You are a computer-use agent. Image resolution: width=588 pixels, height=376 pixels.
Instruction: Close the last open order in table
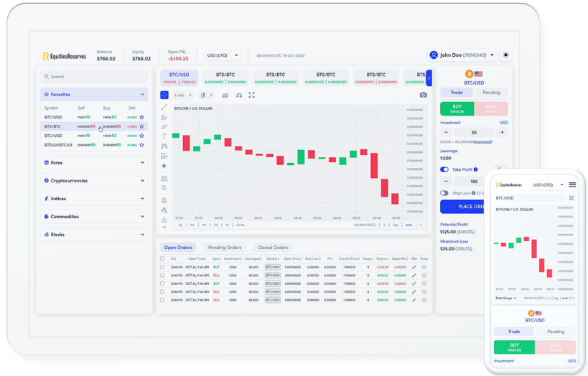(424, 300)
